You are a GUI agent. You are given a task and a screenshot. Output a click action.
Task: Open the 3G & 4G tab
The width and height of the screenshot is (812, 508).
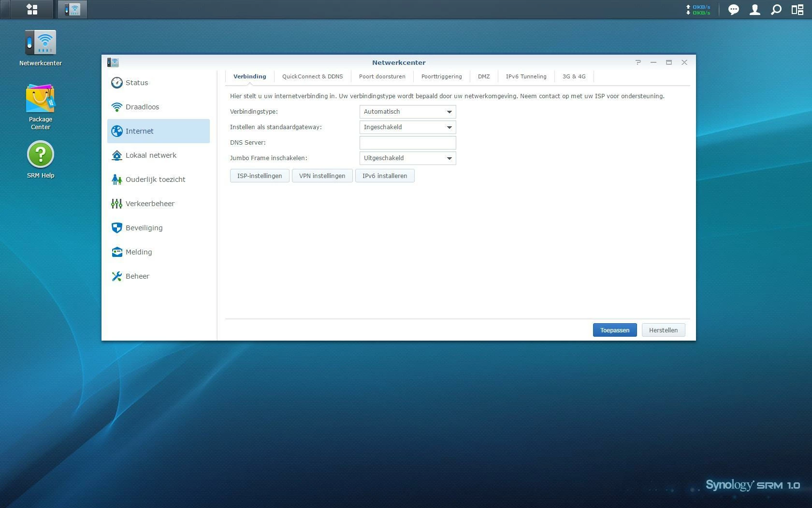[x=574, y=76]
